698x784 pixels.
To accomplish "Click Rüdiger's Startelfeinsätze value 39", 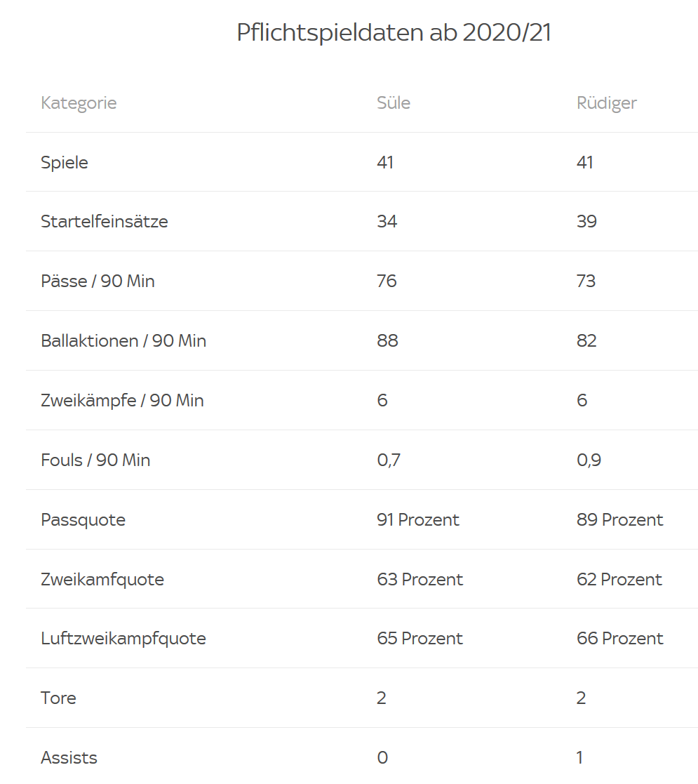I will (586, 222).
